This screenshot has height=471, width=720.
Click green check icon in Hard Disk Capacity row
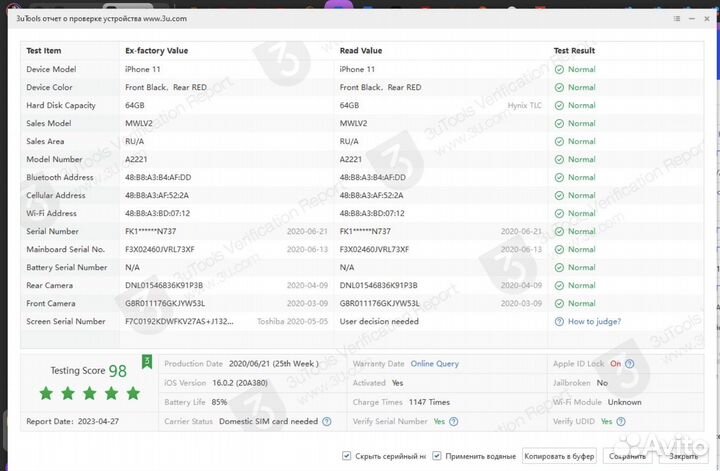(559, 106)
